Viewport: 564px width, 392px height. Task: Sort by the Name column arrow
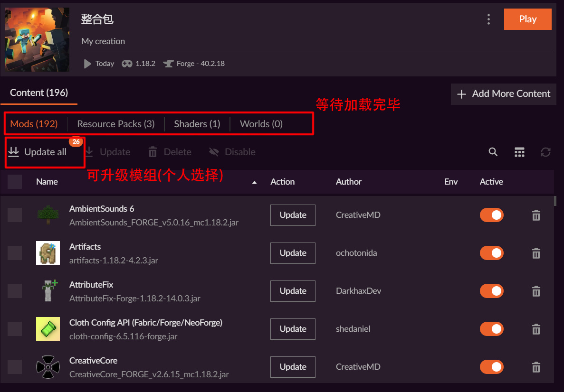coord(254,183)
